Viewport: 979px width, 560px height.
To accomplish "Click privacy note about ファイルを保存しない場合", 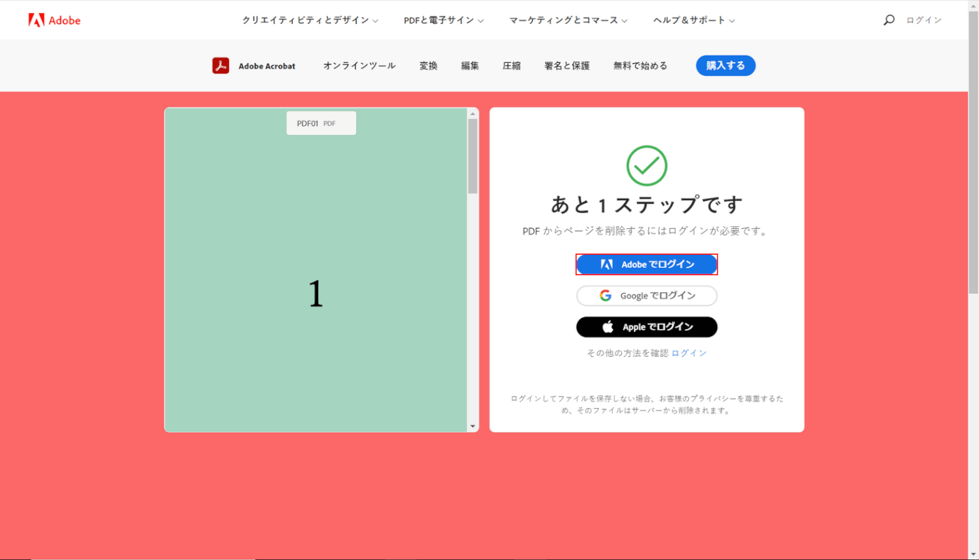I will tap(647, 405).
